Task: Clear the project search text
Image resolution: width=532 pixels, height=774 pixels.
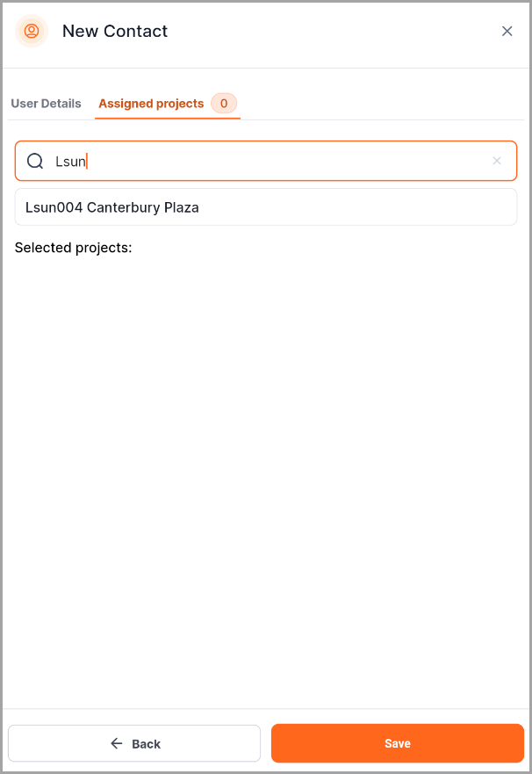Action: tap(497, 161)
